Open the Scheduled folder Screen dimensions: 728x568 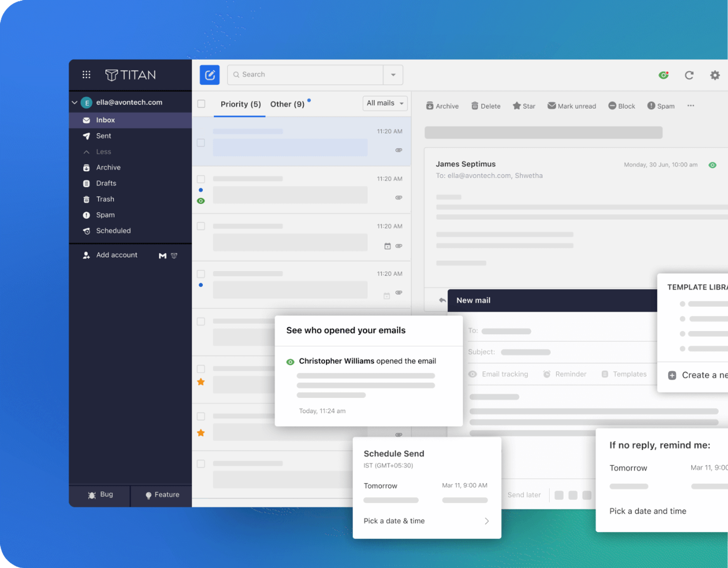pyautogui.click(x=130, y=231)
